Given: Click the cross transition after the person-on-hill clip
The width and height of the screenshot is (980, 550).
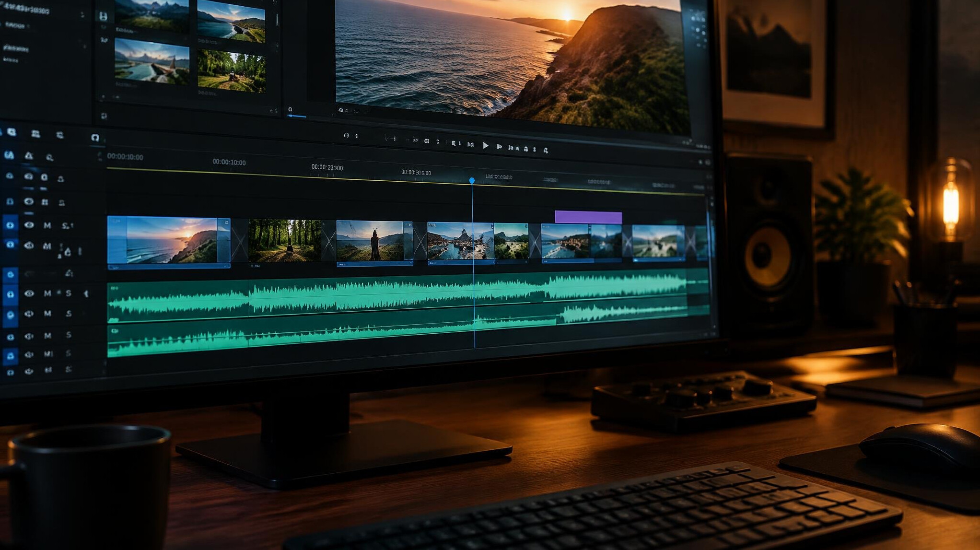Looking at the screenshot, I should [420, 242].
